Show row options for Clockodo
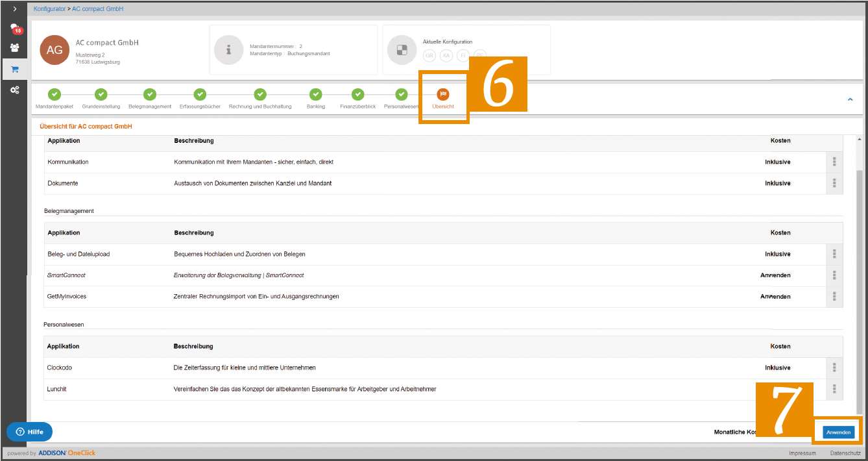The image size is (868, 461). point(834,368)
